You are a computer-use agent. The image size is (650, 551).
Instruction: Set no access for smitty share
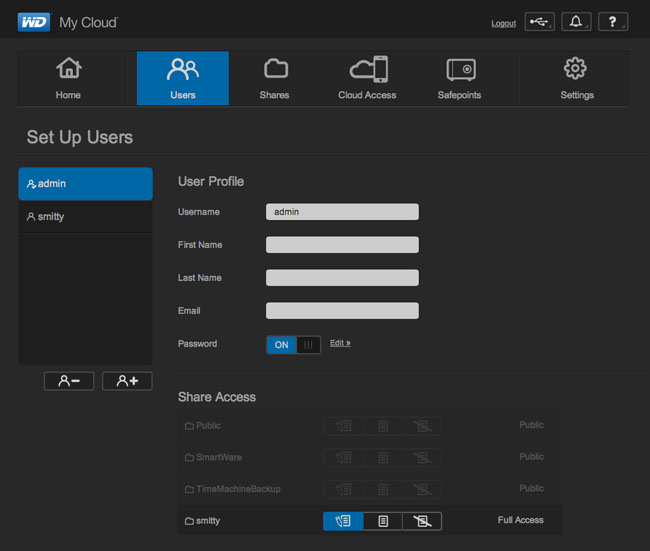click(x=422, y=521)
